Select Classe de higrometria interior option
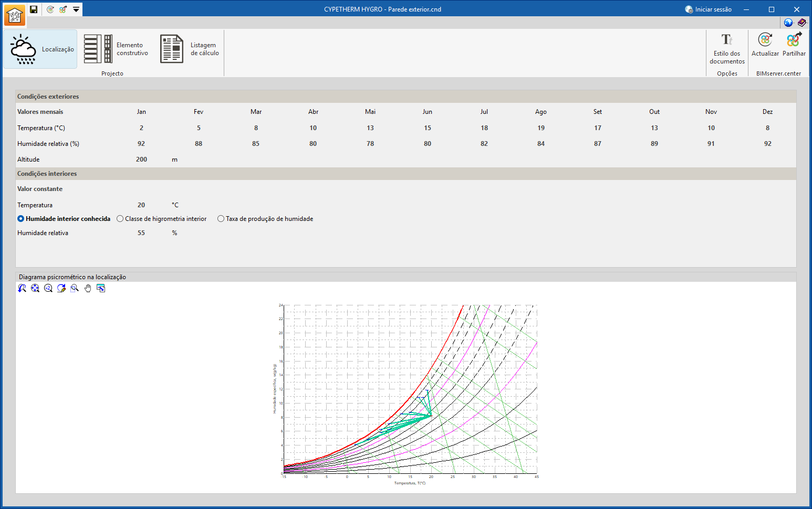The image size is (812, 509). tap(162, 219)
